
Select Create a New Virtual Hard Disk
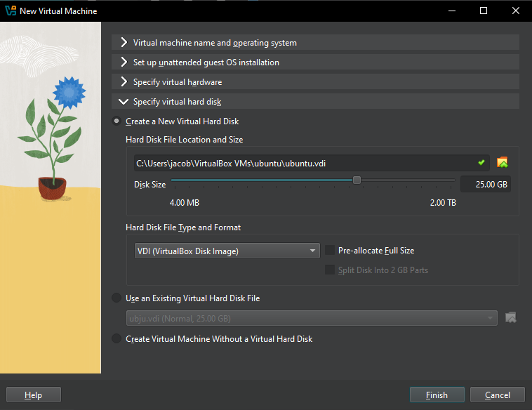pyautogui.click(x=117, y=121)
